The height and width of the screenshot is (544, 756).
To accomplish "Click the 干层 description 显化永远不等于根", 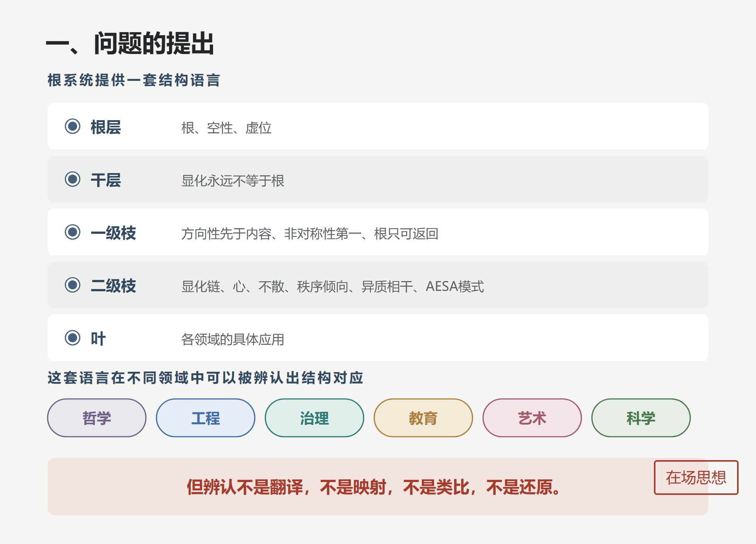I will (233, 181).
